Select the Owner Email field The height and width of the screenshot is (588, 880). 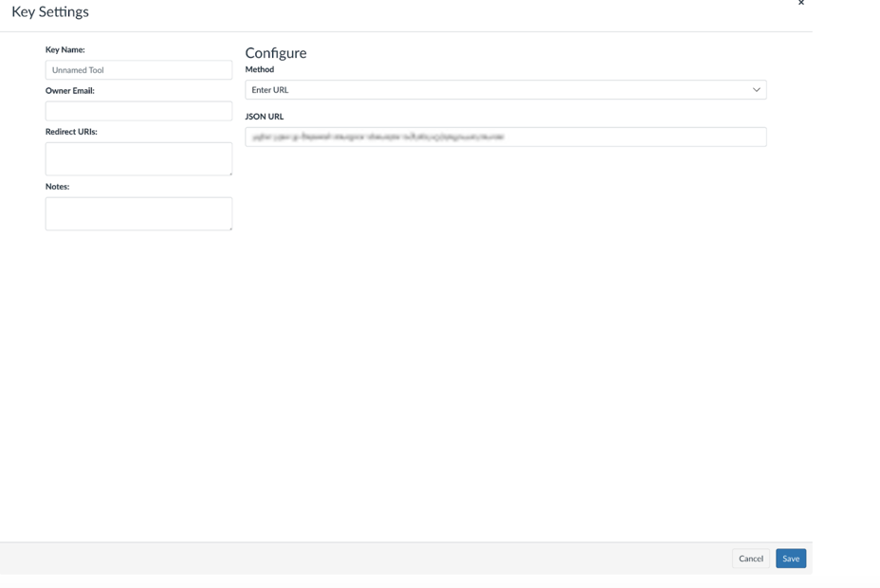pos(138,110)
